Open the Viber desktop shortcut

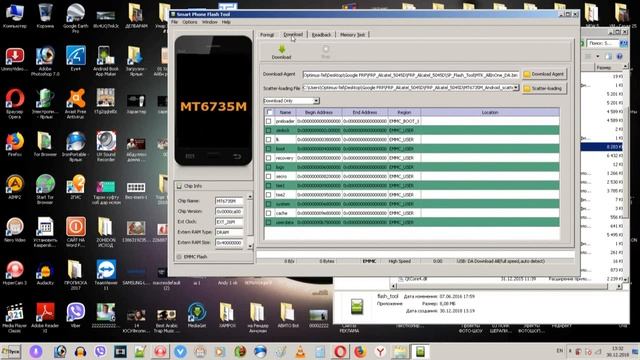pos(76,315)
